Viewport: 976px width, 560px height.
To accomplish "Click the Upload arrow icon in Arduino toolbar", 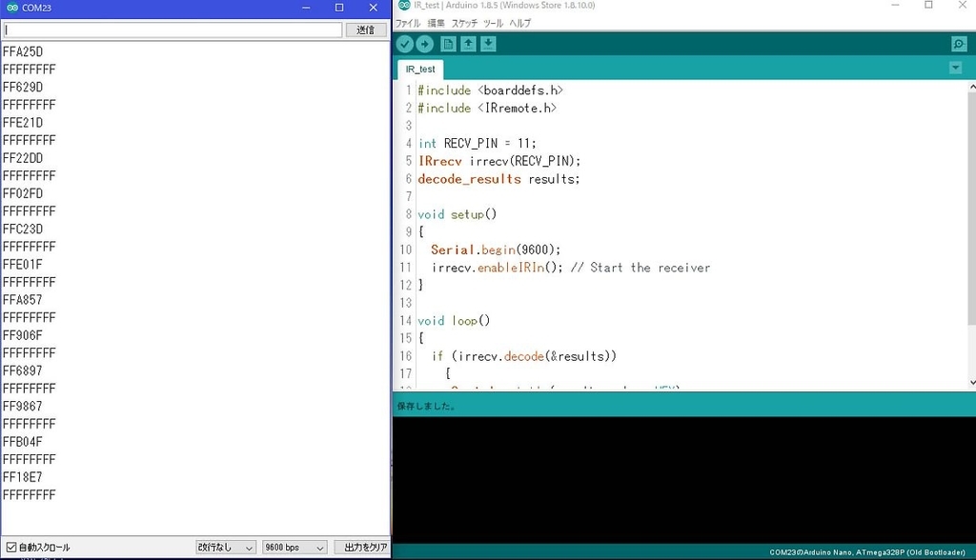I will click(x=424, y=44).
